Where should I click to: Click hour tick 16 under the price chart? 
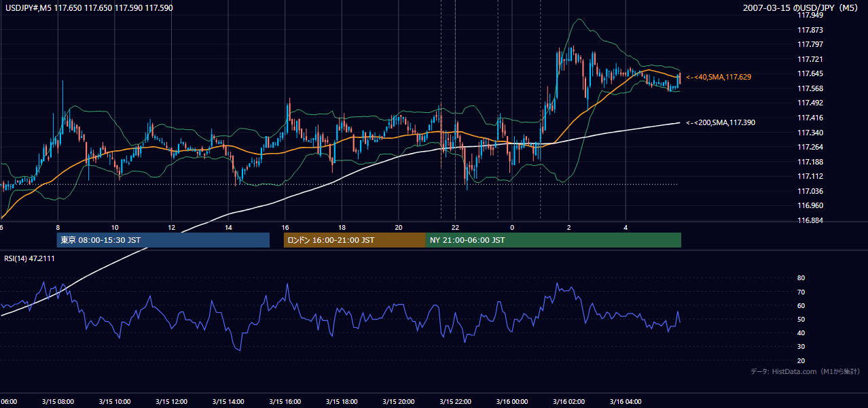285,227
